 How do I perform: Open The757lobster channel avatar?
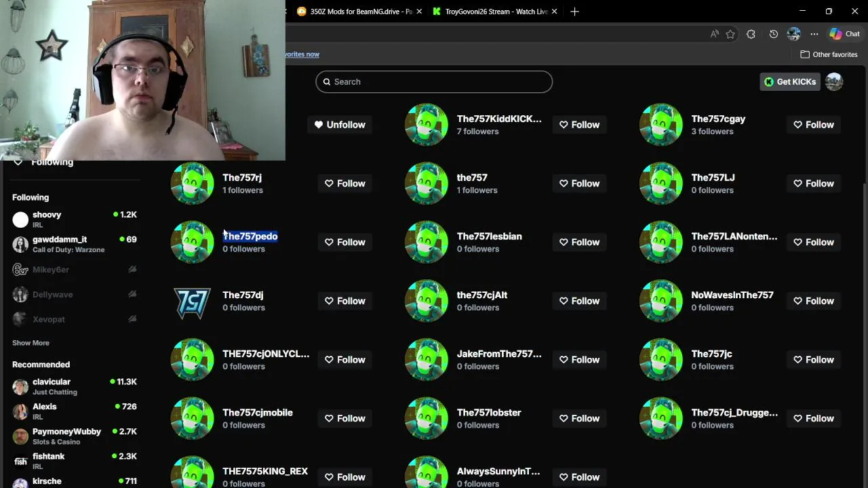click(x=427, y=418)
